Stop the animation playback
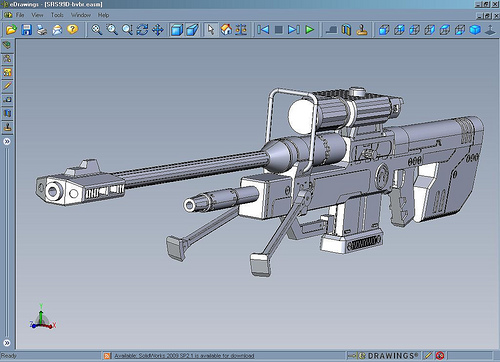This screenshot has width=500, height=362. [279, 30]
